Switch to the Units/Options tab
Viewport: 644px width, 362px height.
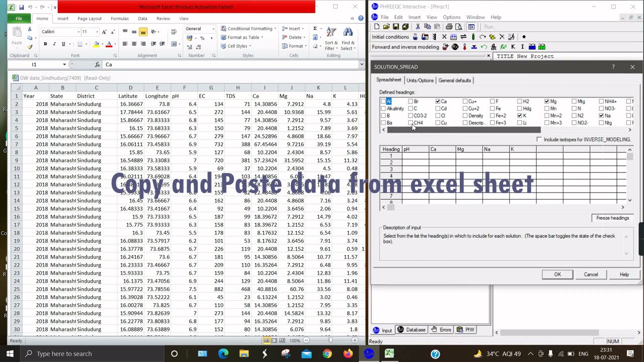pyautogui.click(x=420, y=80)
